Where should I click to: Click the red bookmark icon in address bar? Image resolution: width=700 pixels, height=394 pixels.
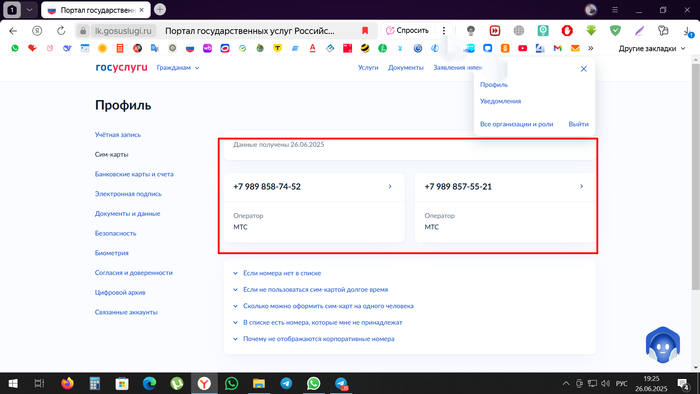(x=365, y=31)
